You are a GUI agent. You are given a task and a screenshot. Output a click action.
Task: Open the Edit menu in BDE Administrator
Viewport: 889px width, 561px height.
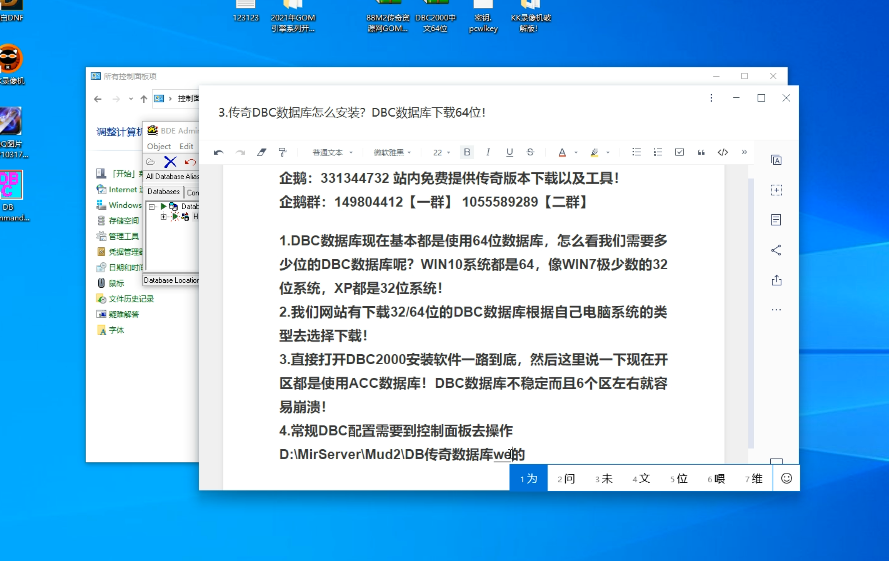(x=187, y=146)
